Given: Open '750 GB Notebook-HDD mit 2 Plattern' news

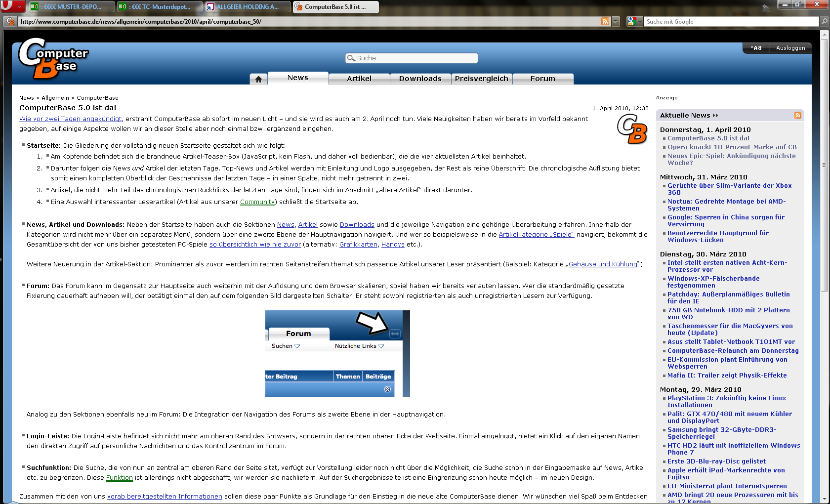Looking at the screenshot, I should click(x=729, y=314).
